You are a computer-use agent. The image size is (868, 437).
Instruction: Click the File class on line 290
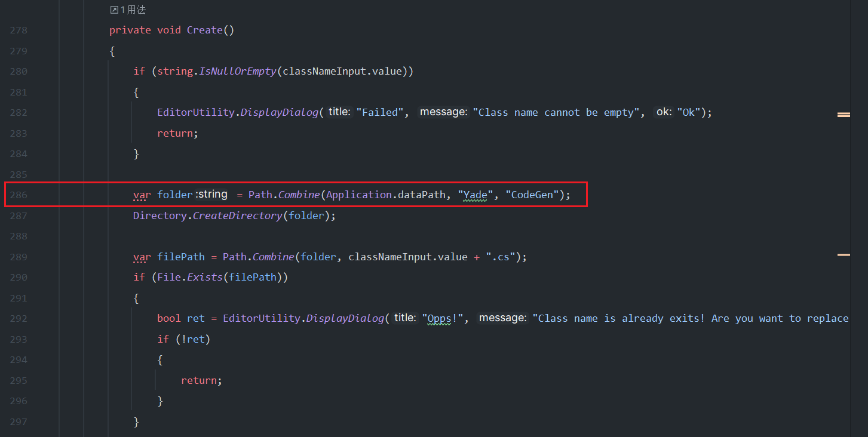point(168,277)
